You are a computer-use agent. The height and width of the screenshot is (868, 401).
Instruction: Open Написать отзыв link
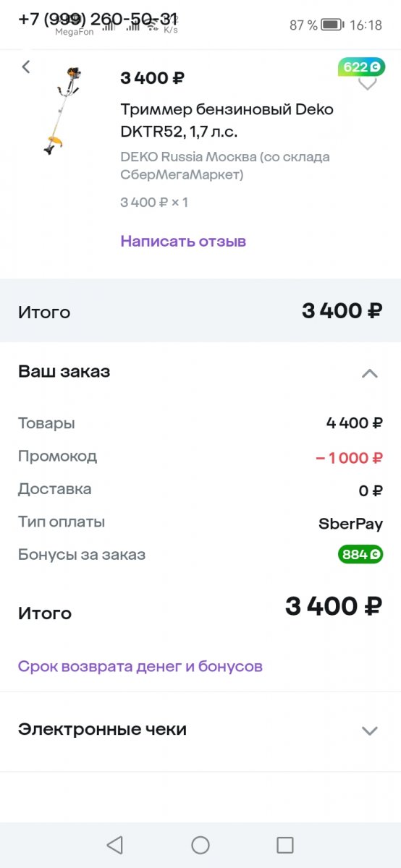coord(183,241)
